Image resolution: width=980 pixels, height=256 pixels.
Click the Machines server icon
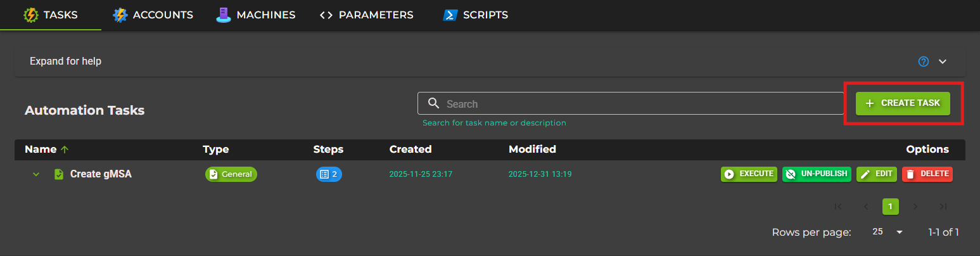pyautogui.click(x=222, y=15)
